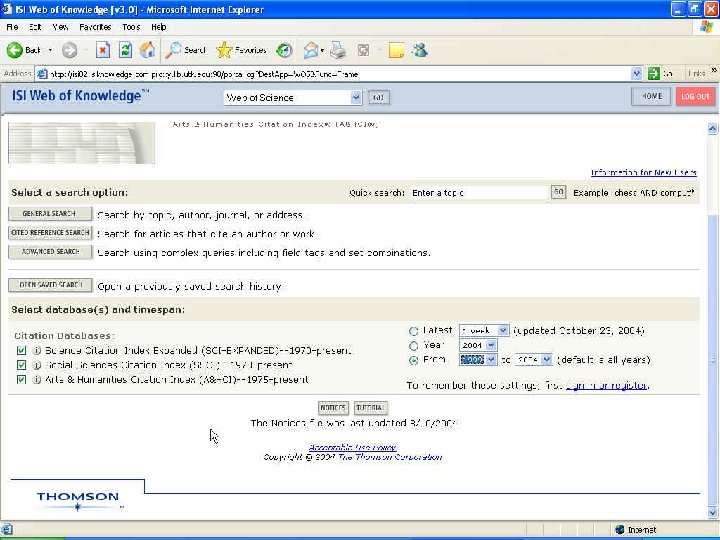720x540 pixels.
Task: Click the Cited Reference Search button
Action: pos(50,233)
